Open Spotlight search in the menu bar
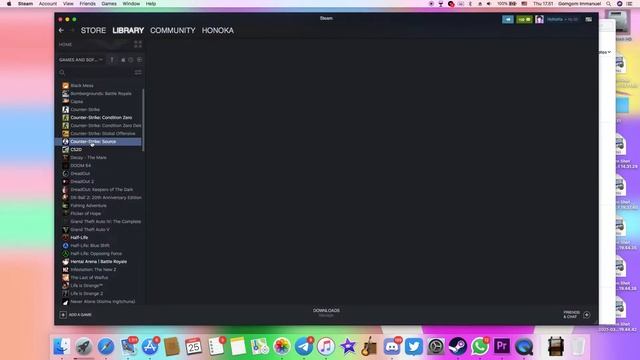This screenshot has width=640, height=360. 609,4
